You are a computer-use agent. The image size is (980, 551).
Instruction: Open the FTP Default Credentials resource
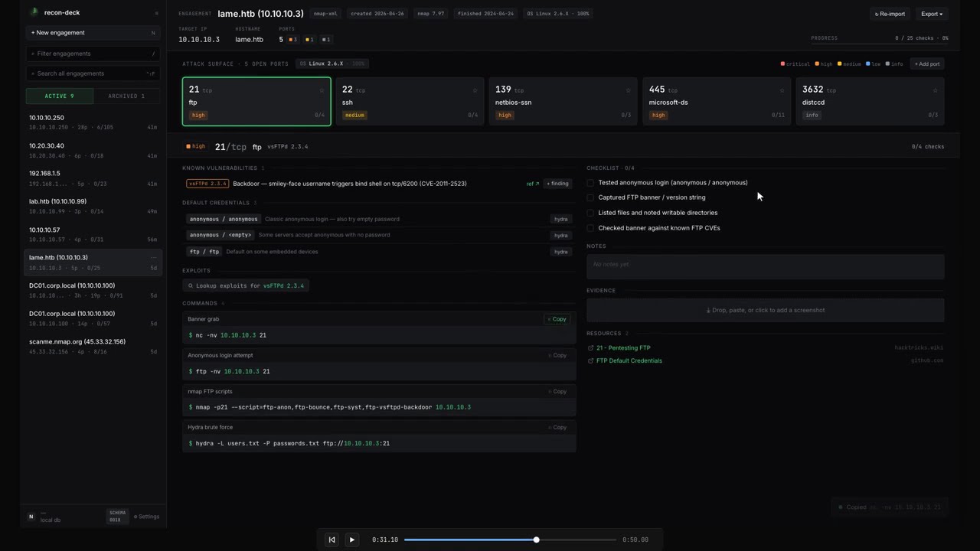(x=629, y=361)
